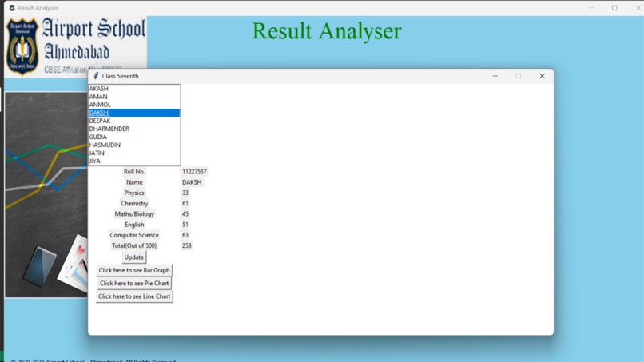
Task: Click the Total(Out of 500) label
Action: 134,245
